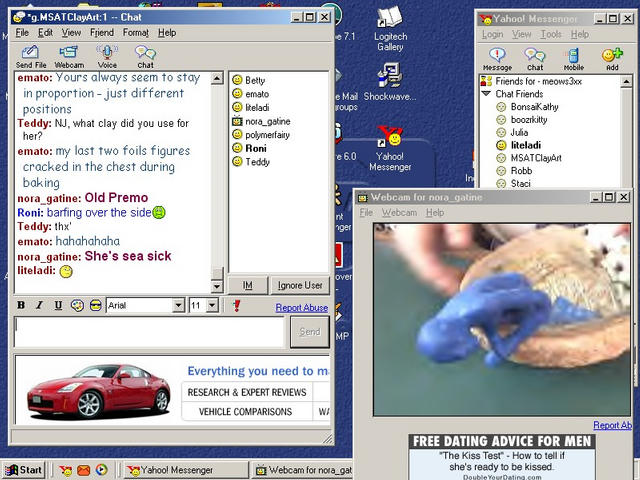Open Friend menu in chat window
640x480 pixels.
point(102,33)
